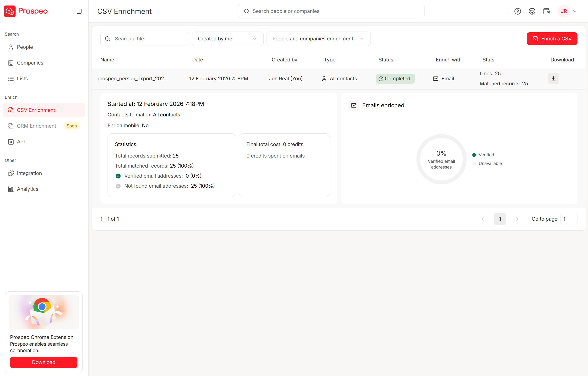Toggle the Unavailable legend item
Image resolution: width=588 pixels, height=376 pixels.
coord(487,163)
